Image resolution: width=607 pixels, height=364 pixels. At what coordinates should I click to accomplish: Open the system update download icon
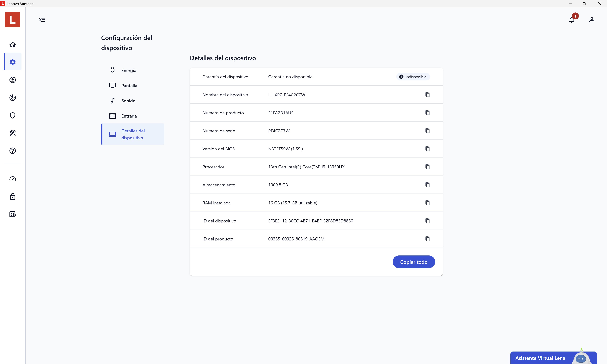point(12,80)
